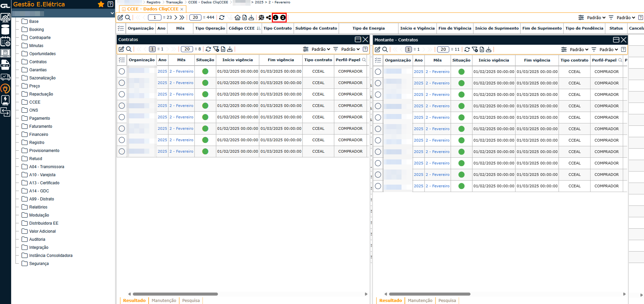Expand the organization selector chevron in sidebar

click(112, 13)
